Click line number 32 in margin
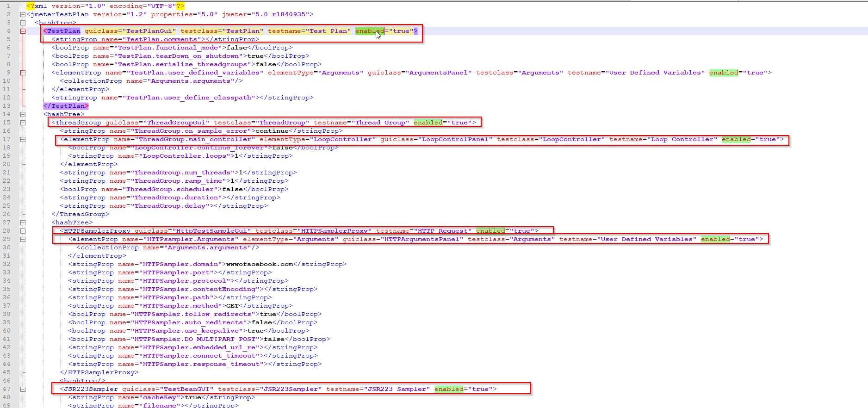This screenshot has height=408, width=868. tap(6, 264)
